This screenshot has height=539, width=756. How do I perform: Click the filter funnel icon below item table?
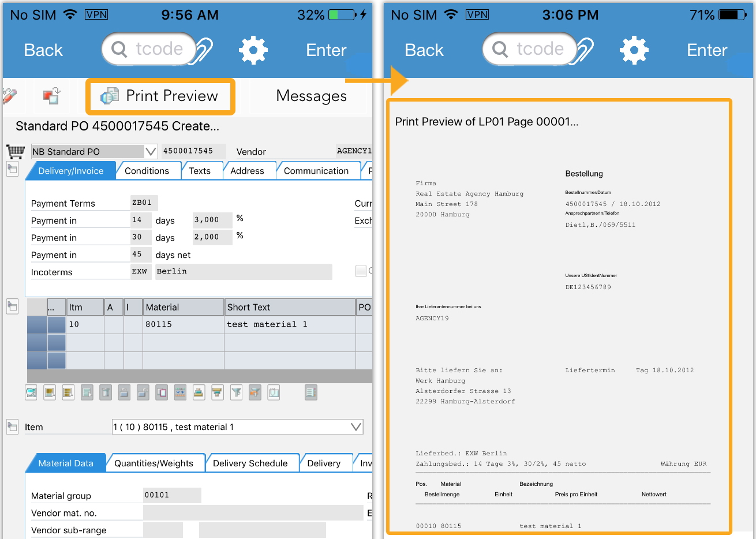point(236,393)
